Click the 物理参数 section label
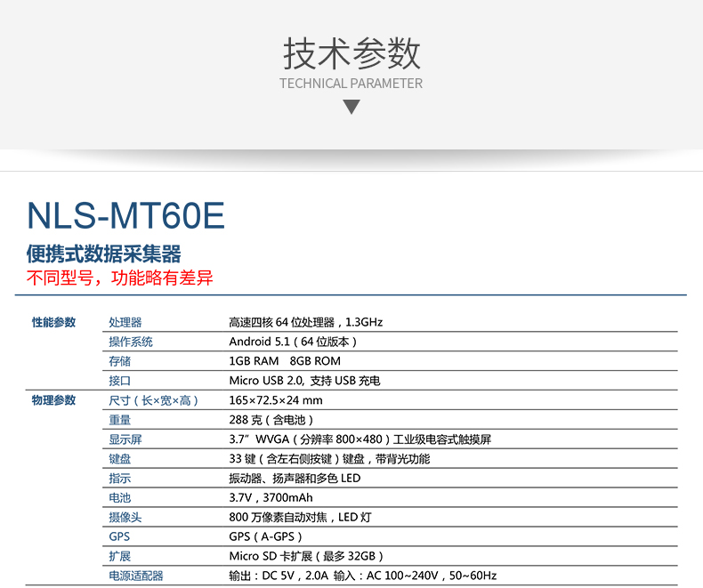 pos(53,400)
